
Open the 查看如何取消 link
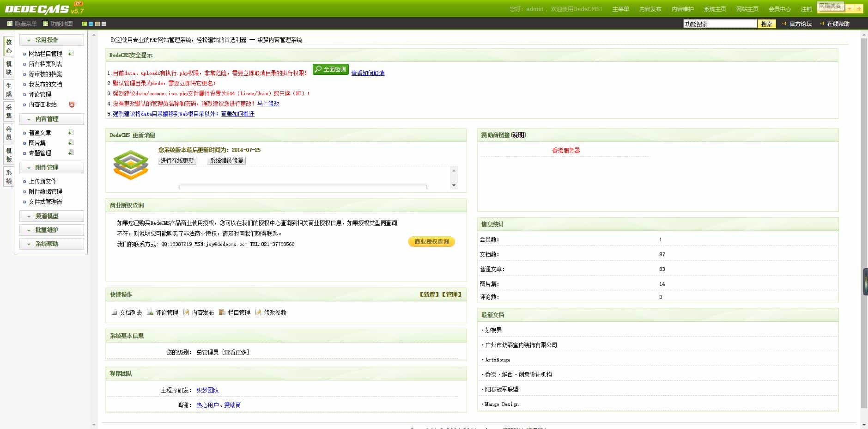(x=368, y=73)
